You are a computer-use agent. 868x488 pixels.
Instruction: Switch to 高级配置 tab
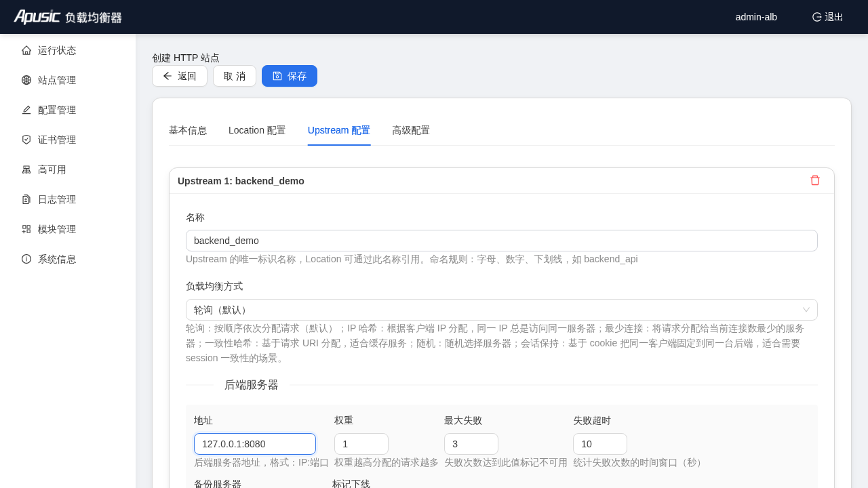(411, 130)
